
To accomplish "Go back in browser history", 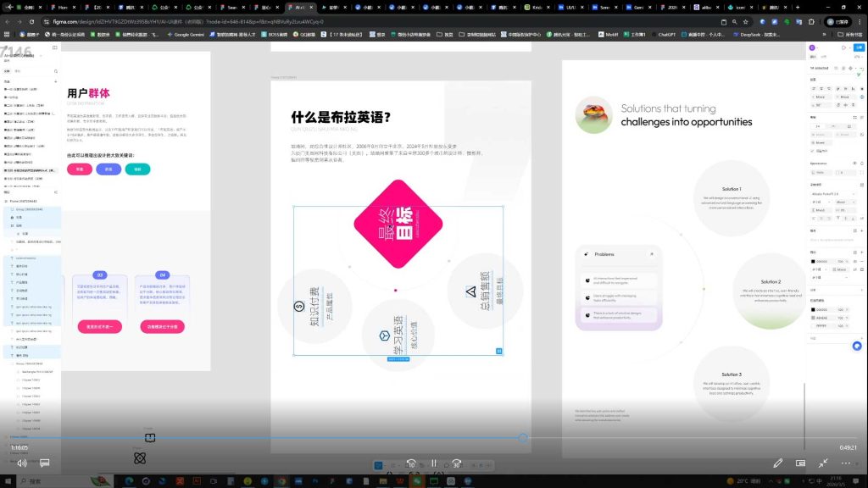I will point(7,21).
